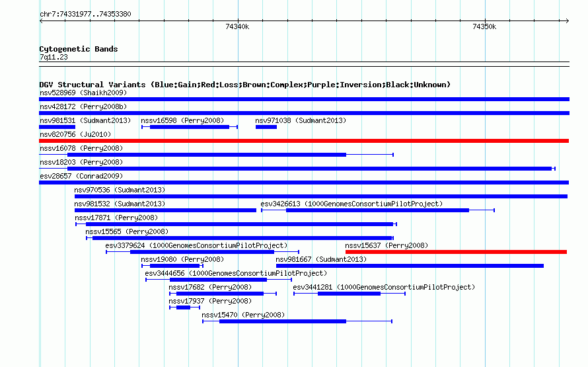This screenshot has width=588, height=367.
Task: Select the blue bar under esv3444656
Action: pos(218,280)
